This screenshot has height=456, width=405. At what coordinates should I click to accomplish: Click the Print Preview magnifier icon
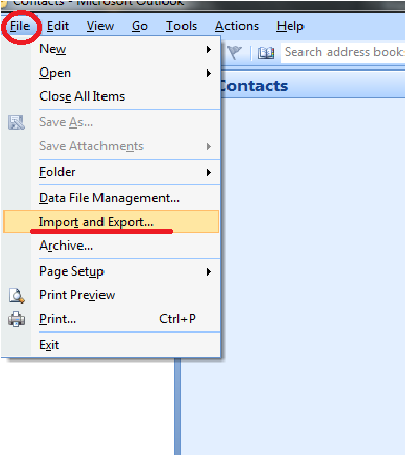pos(16,296)
